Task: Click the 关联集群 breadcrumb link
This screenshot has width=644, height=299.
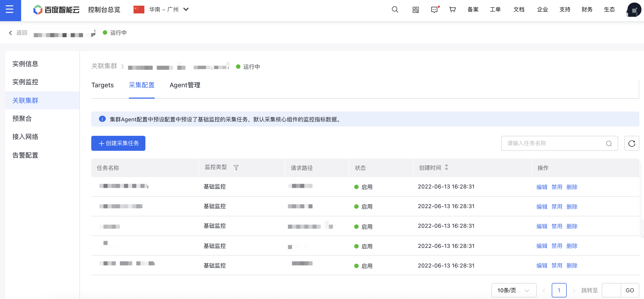Action: 104,66
